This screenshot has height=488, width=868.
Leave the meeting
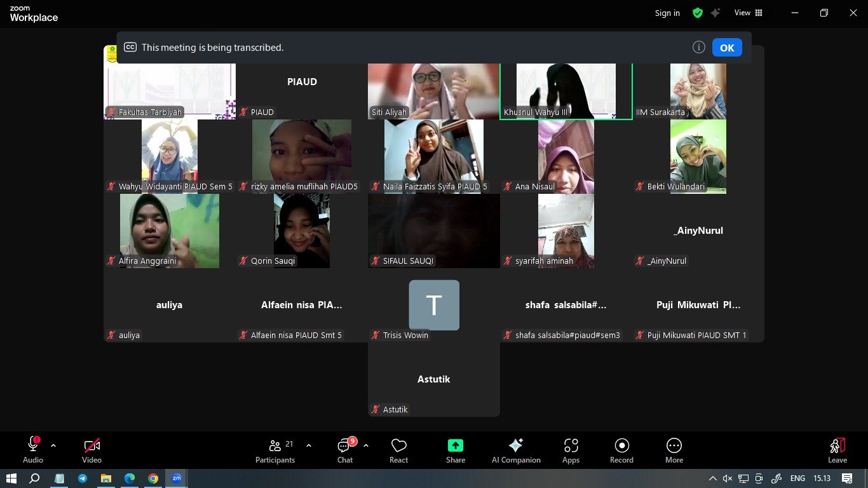pyautogui.click(x=837, y=451)
